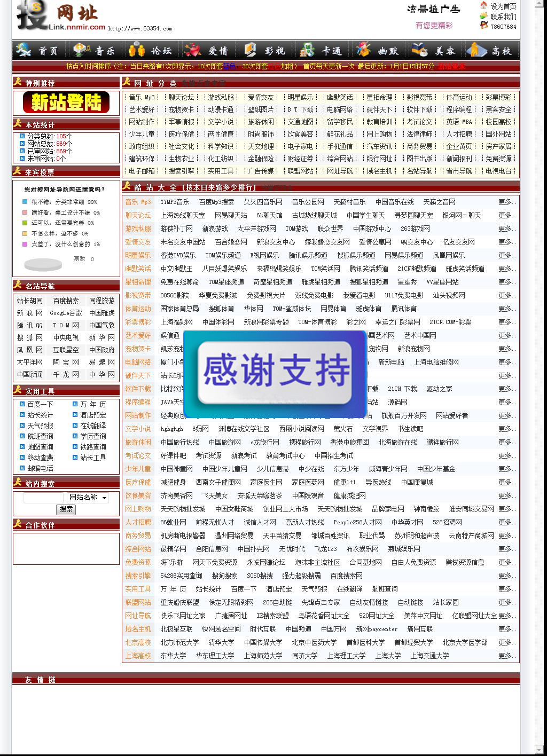Screen dimensions: 547x756
Task: Focus the 站内搜索 text input field
Action: pos(43,498)
